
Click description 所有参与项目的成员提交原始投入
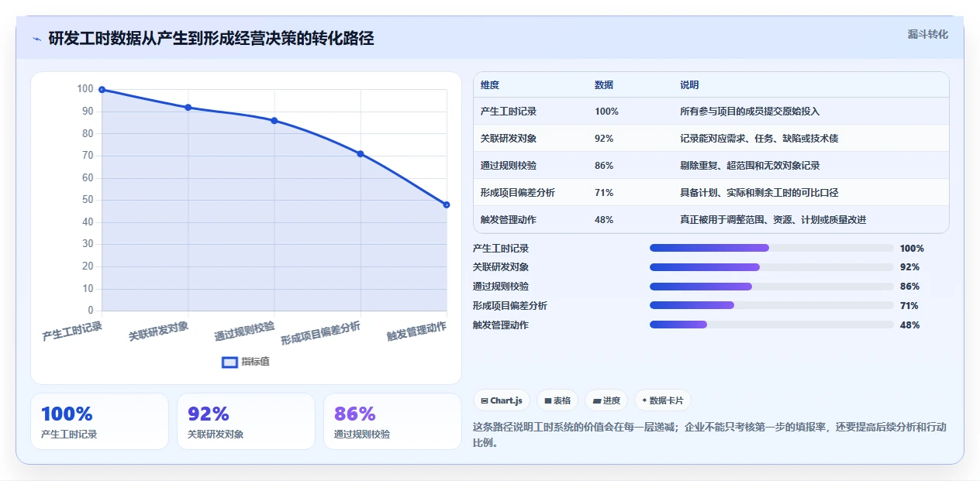coord(750,112)
